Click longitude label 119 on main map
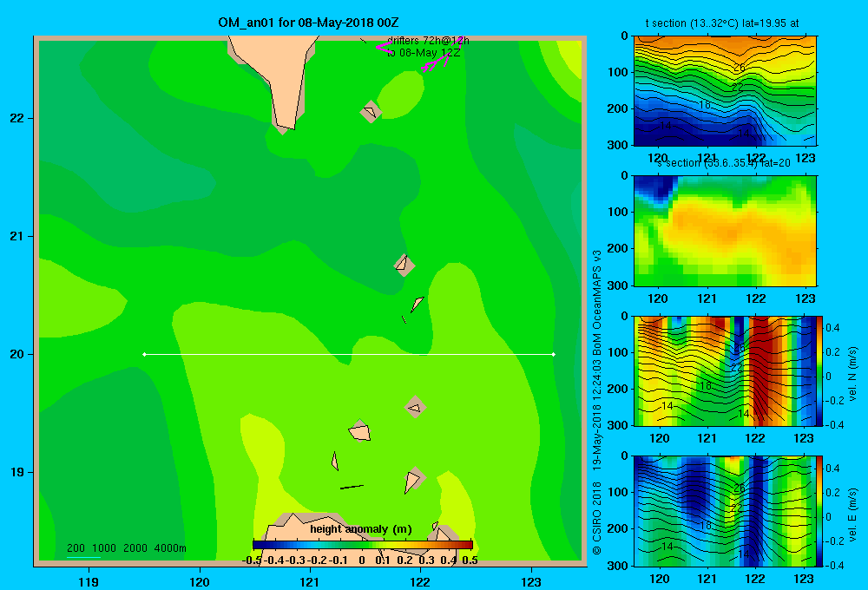This screenshot has height=590, width=868. coord(89,581)
